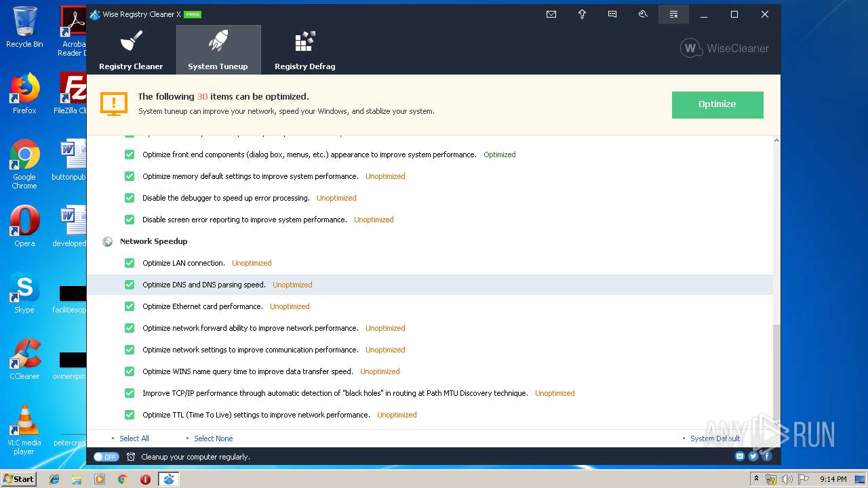Screen dimensions: 868x488
Task: Uncheck Optimize Ethernet card performance
Action: click(x=130, y=306)
